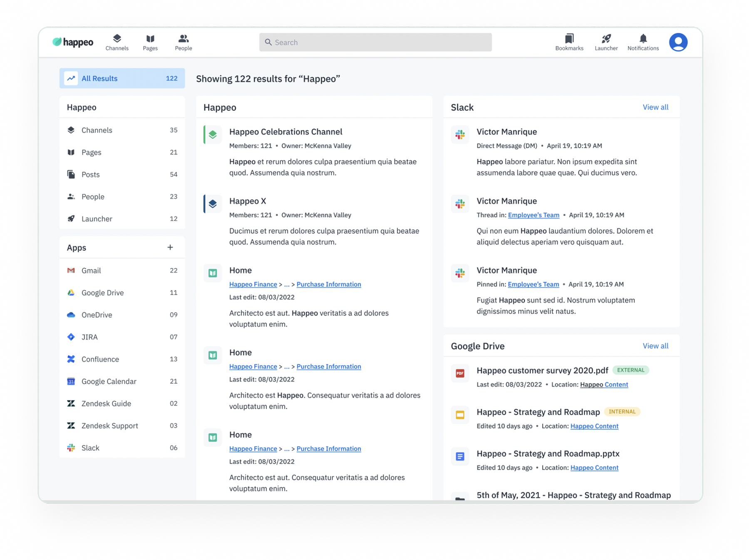Click the Google Calendar icon
Screen dimensions: 749x560
[x=71, y=381]
